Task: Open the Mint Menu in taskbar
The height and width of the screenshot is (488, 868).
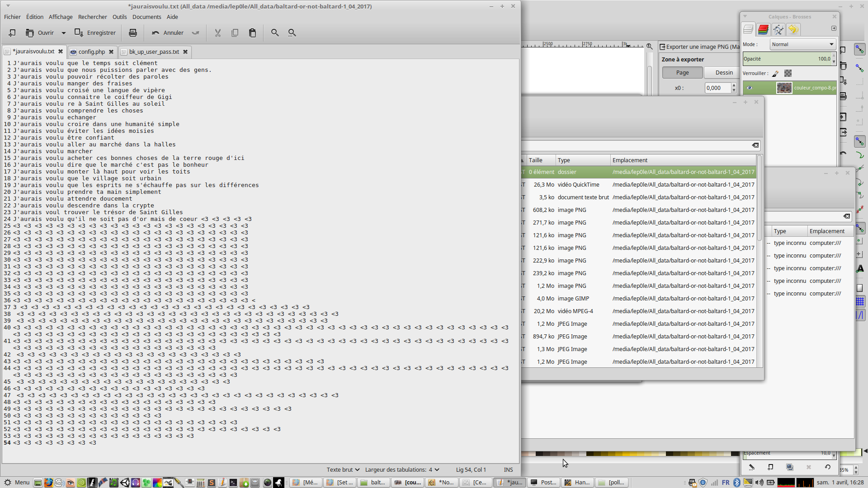Action: (x=17, y=482)
